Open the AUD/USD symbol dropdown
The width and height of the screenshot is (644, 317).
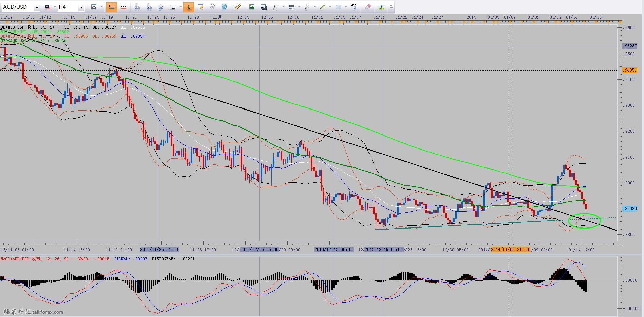point(37,7)
